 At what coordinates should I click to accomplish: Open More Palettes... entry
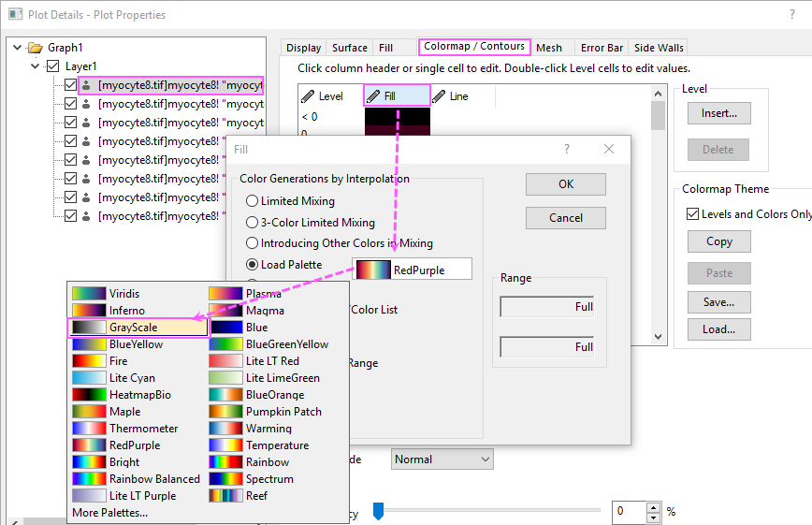point(109,513)
